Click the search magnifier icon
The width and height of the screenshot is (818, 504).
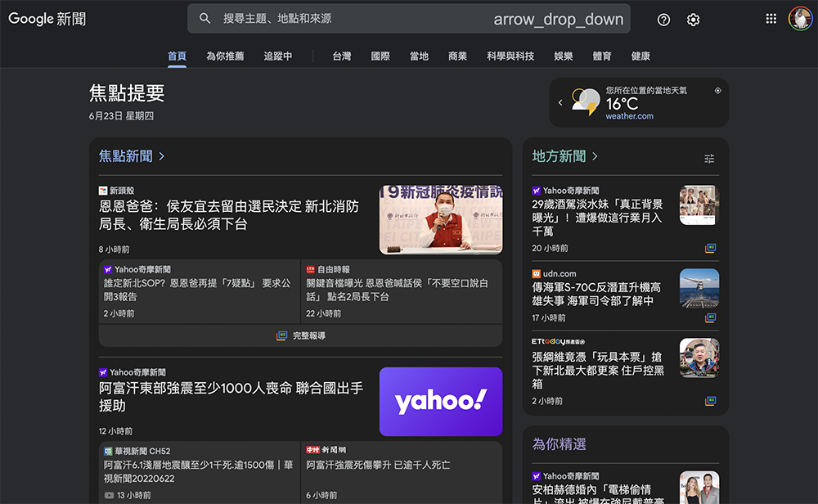point(205,19)
